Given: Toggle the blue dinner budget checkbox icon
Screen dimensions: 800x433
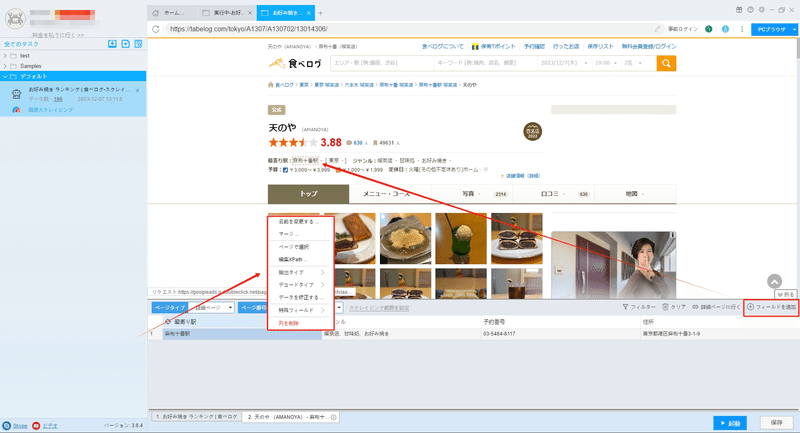Looking at the screenshot, I should point(285,170).
